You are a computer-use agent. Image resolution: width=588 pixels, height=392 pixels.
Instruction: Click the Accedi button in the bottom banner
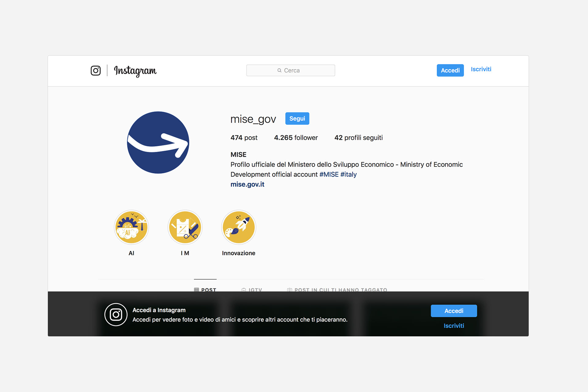454,311
